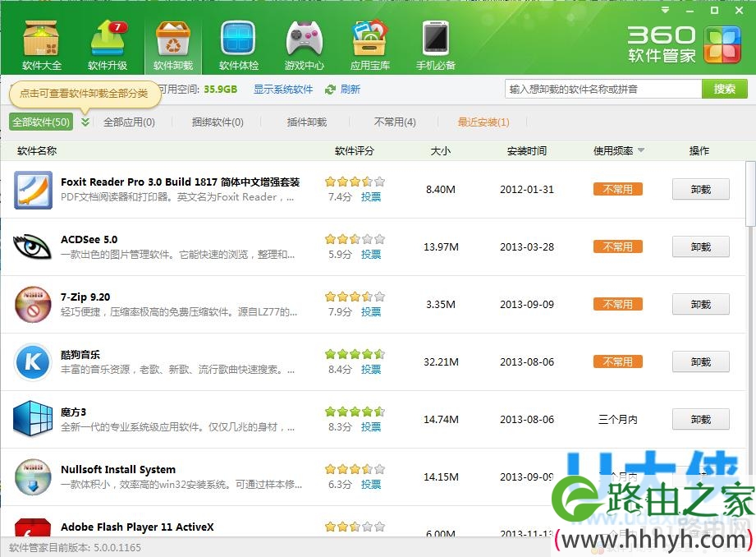Select the Nullsoft Install System title

tap(118, 469)
